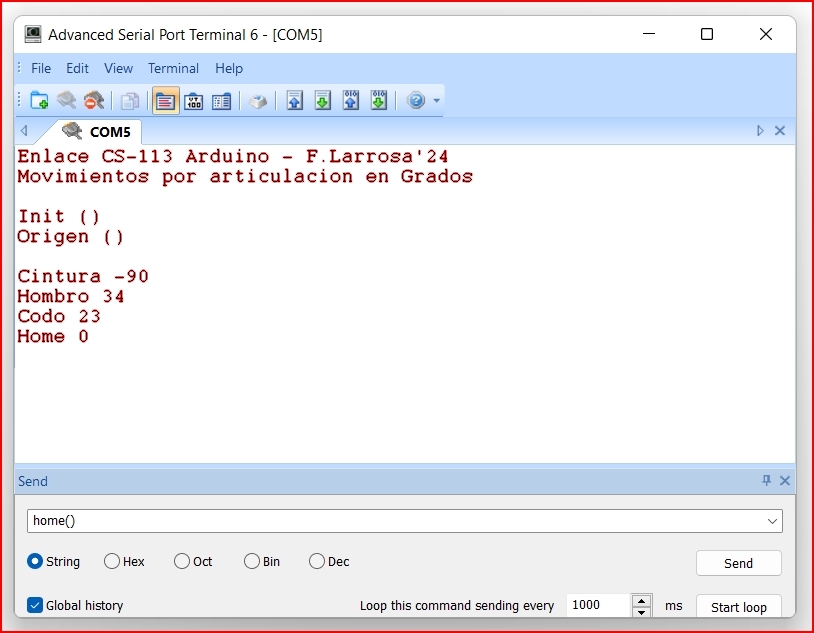Open the Help menu
814x633 pixels.
pyautogui.click(x=229, y=69)
